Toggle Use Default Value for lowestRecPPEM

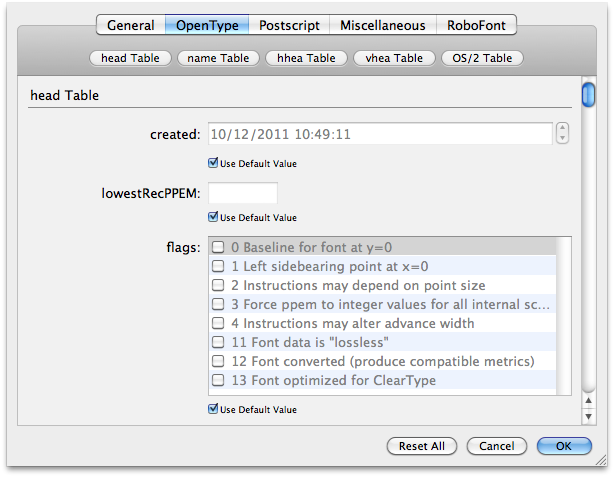pos(213,217)
